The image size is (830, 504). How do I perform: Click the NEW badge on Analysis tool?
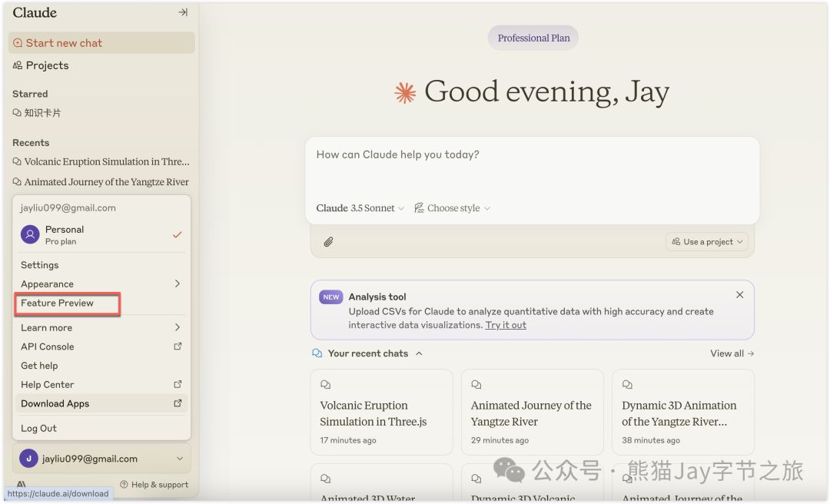click(x=330, y=297)
